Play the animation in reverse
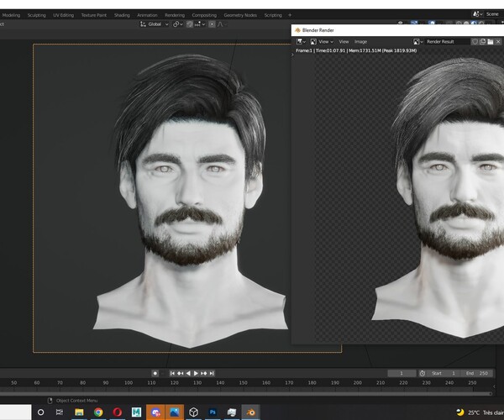Viewport: 504px width, 420px height. pyautogui.click(x=188, y=373)
